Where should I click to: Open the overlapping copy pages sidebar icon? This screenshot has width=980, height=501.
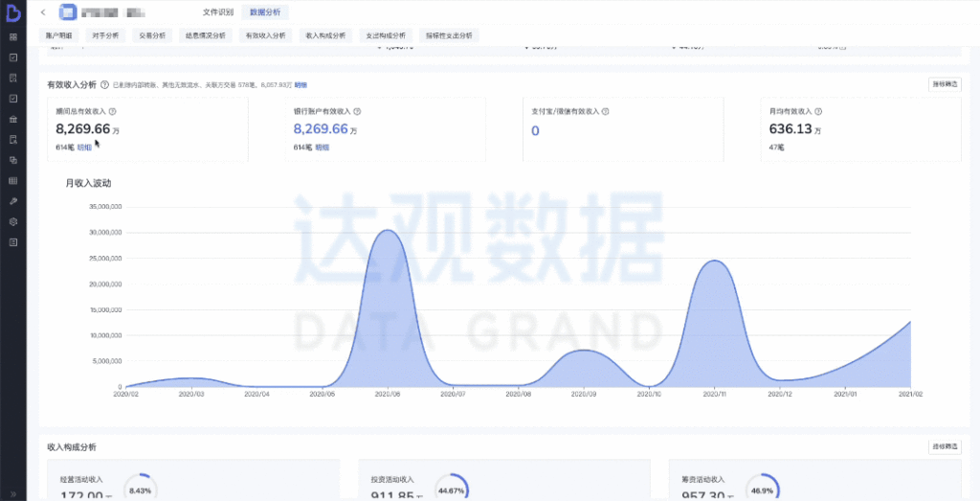click(13, 160)
